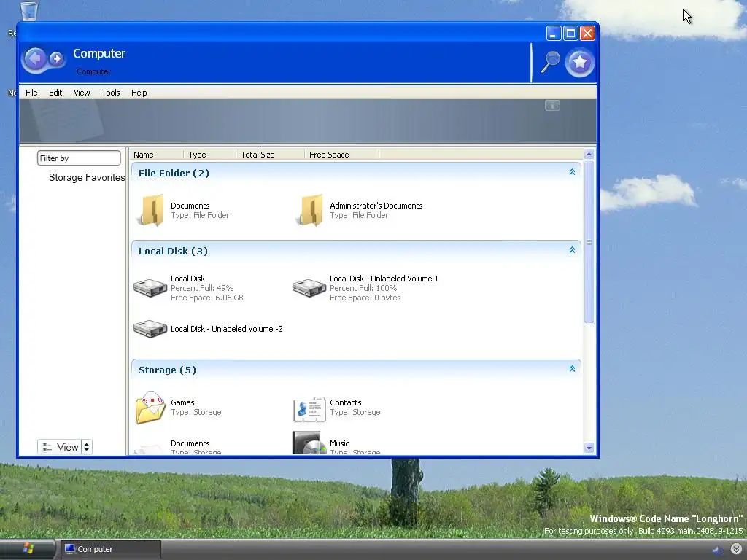The height and width of the screenshot is (560, 747).
Task: Open the Tools menu
Action: point(111,93)
